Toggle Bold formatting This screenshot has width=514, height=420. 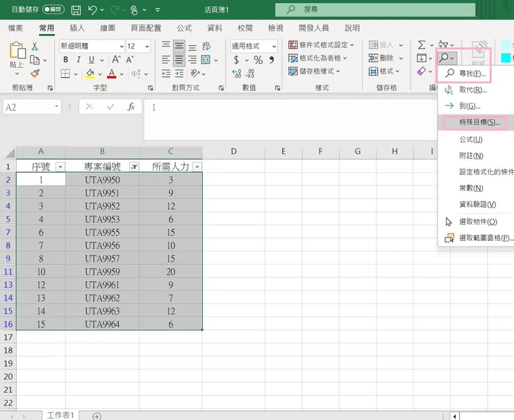65,59
